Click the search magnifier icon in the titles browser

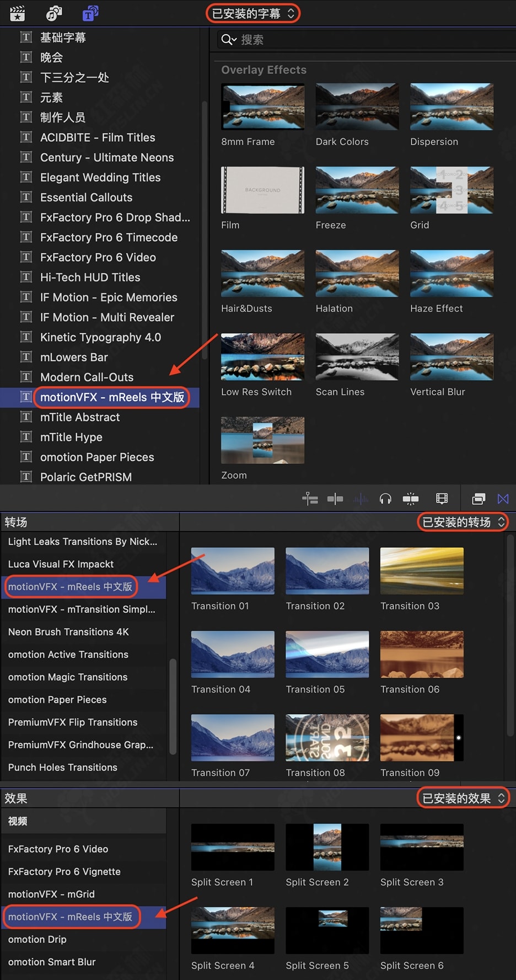click(x=228, y=40)
